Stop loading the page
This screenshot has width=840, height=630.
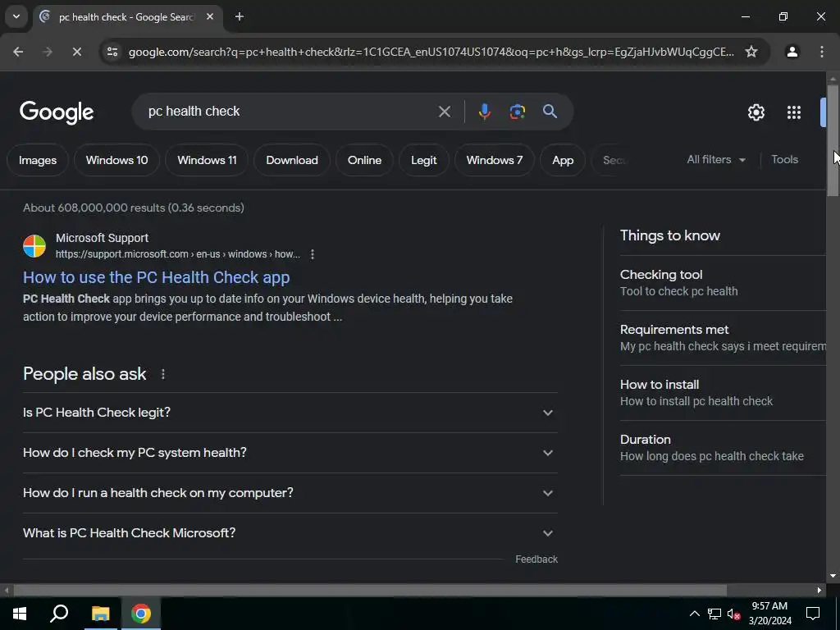point(76,52)
